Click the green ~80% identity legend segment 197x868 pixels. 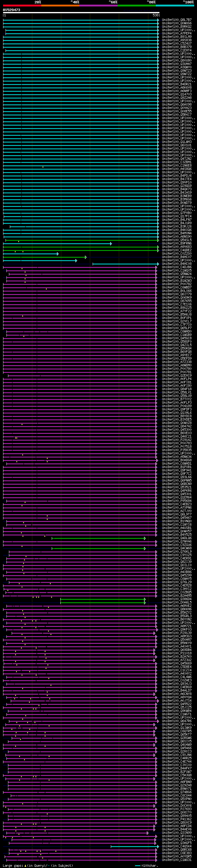[x=137, y=6]
